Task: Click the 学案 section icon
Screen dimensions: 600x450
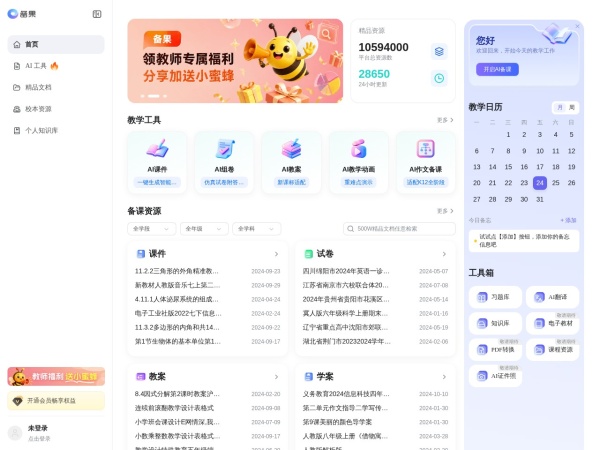Action: (308, 377)
